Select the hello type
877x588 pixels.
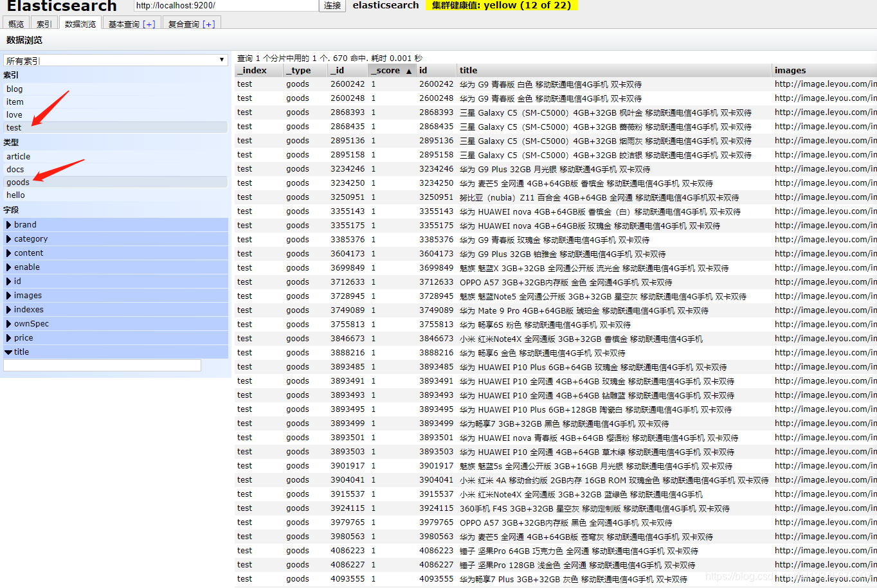click(x=116, y=195)
